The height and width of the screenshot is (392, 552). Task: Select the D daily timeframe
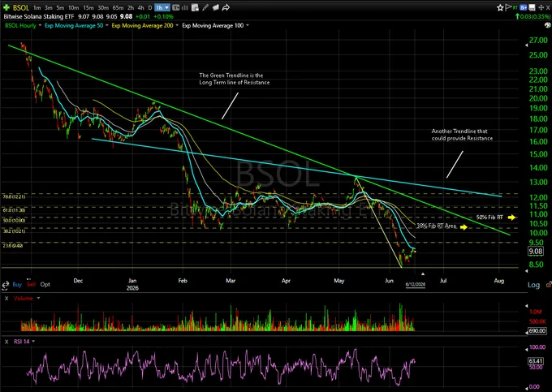(x=150, y=8)
